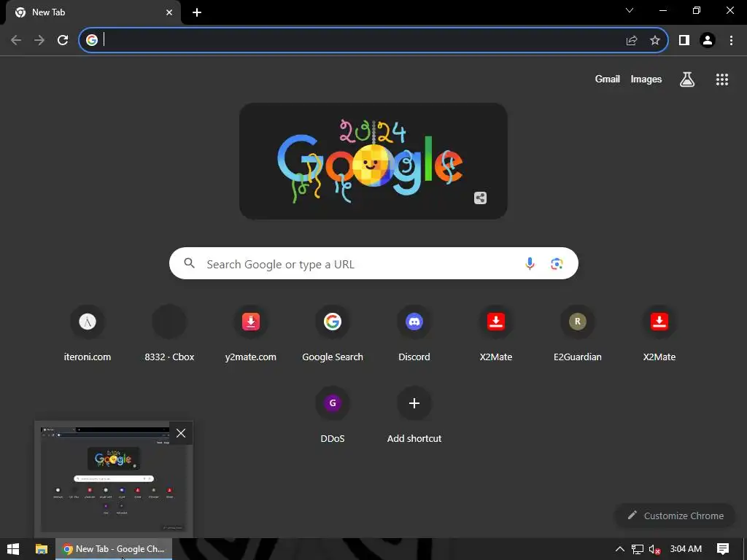This screenshot has width=747, height=560.
Task: Click the magnifier icon in the search box
Action: [189, 262]
